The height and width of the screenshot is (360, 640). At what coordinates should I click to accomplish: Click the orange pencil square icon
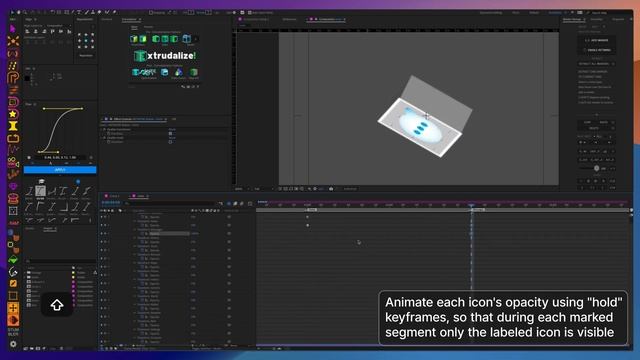13,283
